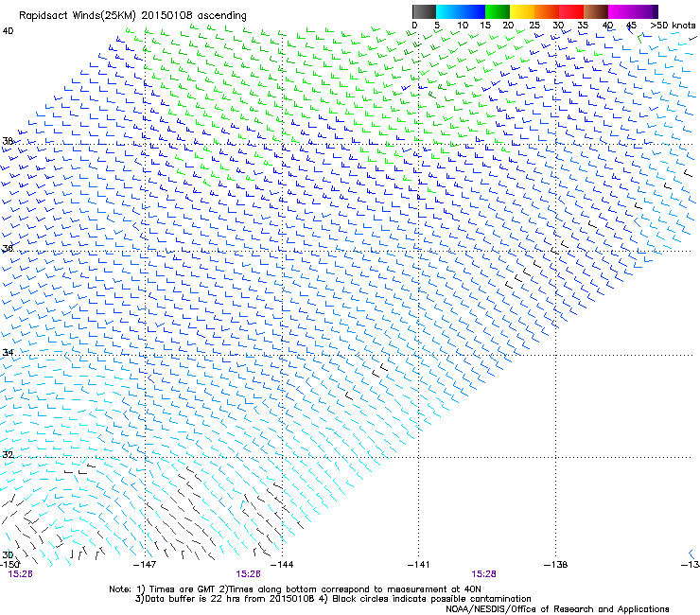Click the 32 latitude axis label
The image size is (700, 615).
pos(8,455)
